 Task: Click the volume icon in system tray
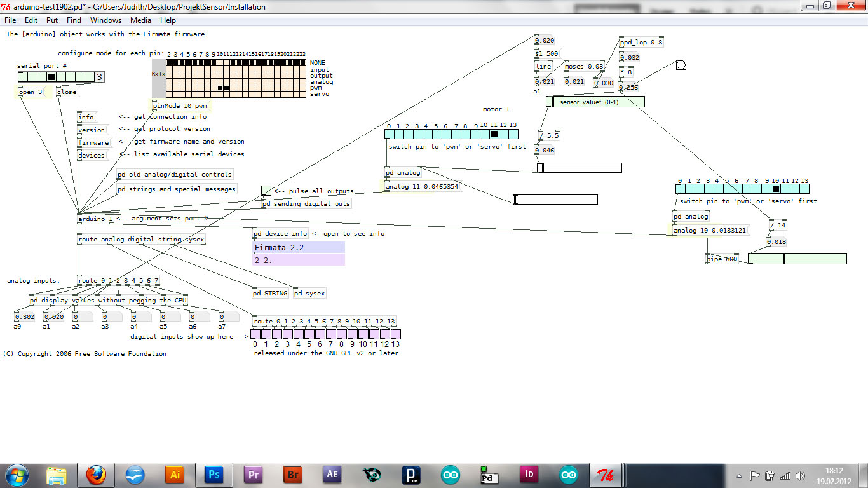pyautogui.click(x=799, y=475)
